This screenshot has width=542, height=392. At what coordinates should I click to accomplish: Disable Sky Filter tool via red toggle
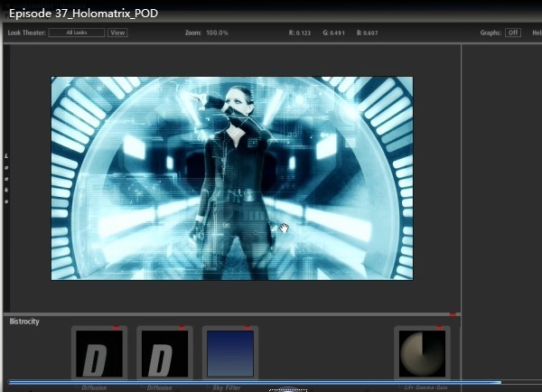tap(247, 328)
